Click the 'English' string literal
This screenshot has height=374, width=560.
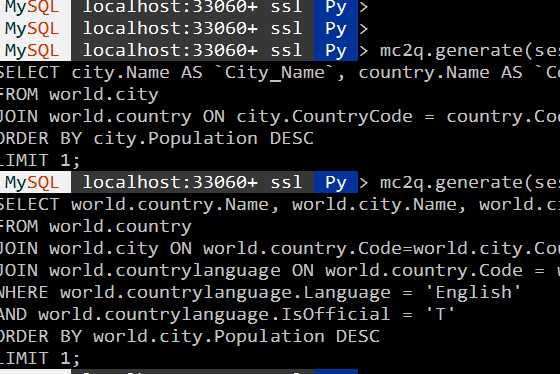[474, 293]
